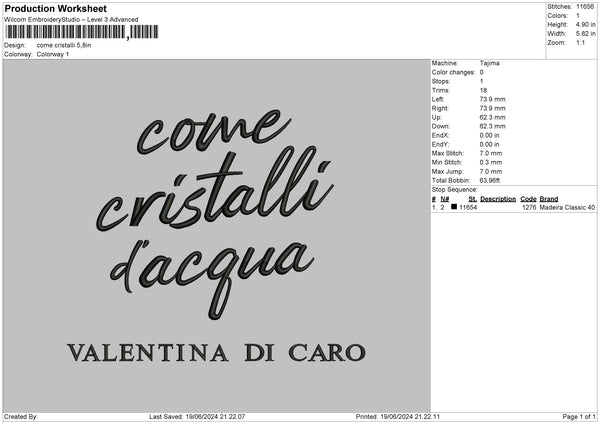The width and height of the screenshot is (600, 424).
Task: Click the Min Stitch value 0.3 mm
Action: [491, 163]
